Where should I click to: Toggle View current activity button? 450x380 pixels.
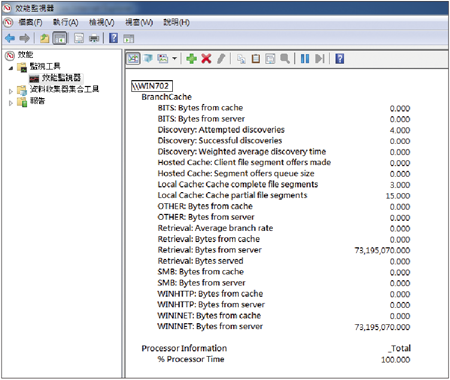(133, 59)
